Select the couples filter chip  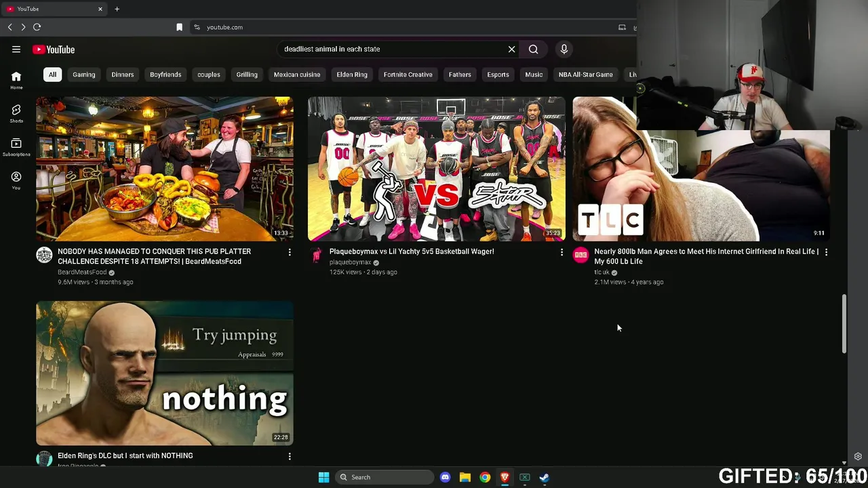point(209,75)
